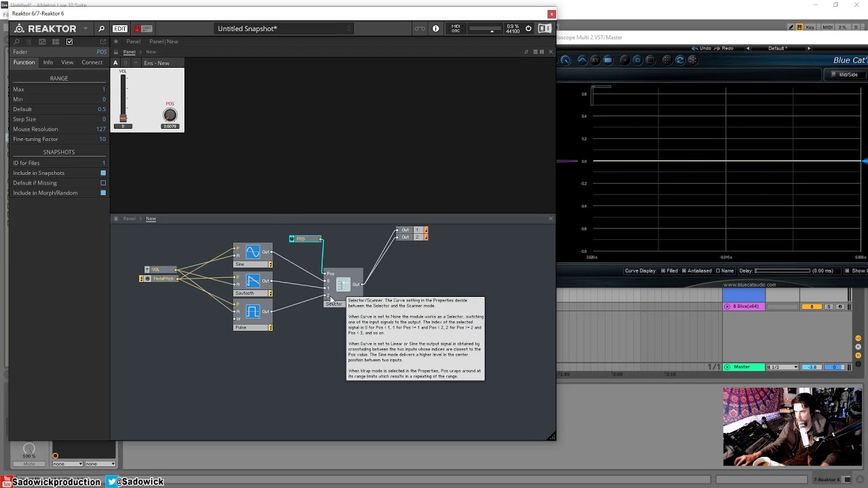Click Redo in Blue Cat plugin
This screenshot has height=488, width=868.
724,48
